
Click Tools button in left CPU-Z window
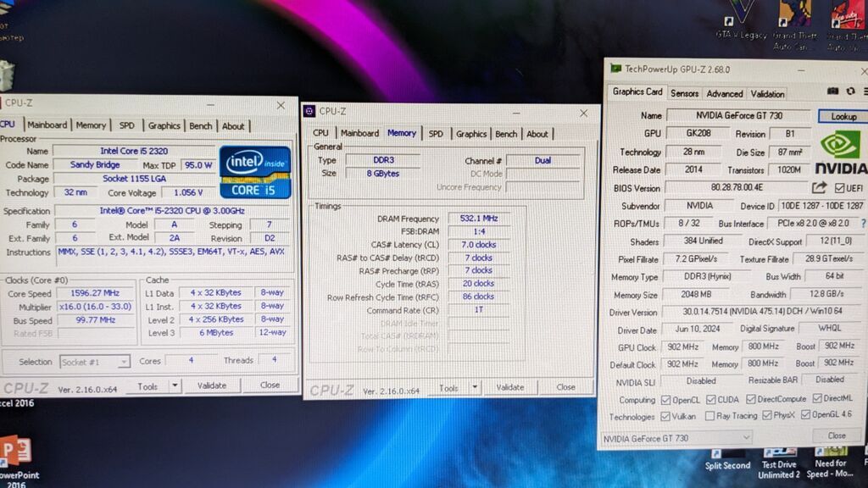click(x=147, y=386)
